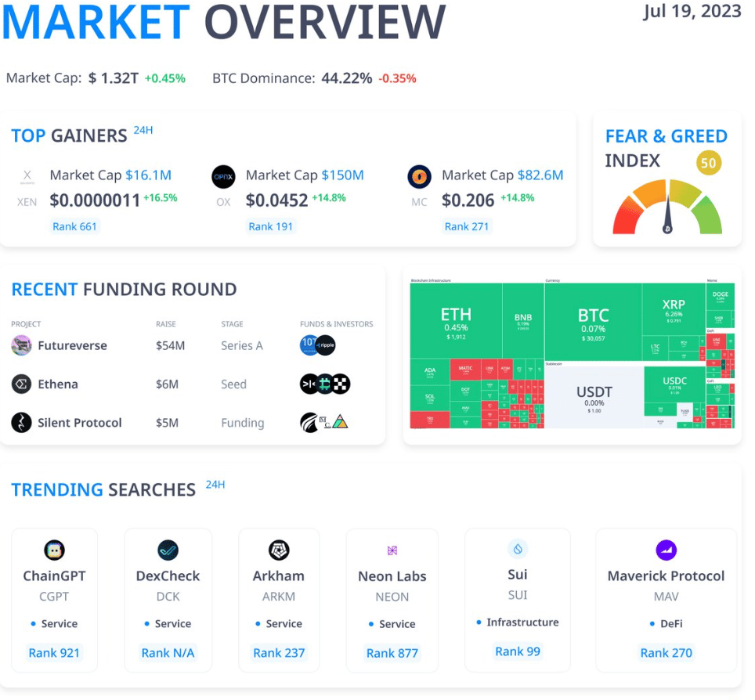Click the Series A stage text
The height and width of the screenshot is (700, 755).
(242, 345)
